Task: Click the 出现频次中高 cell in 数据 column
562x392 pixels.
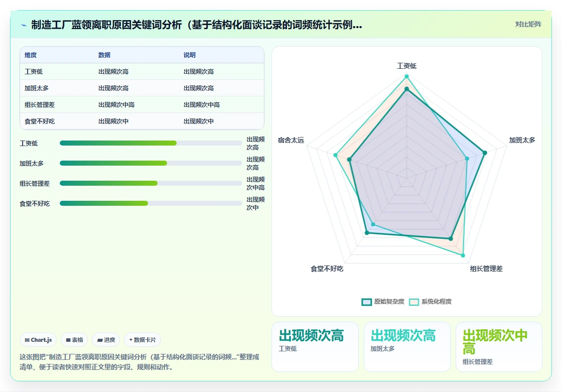Action: pos(116,105)
